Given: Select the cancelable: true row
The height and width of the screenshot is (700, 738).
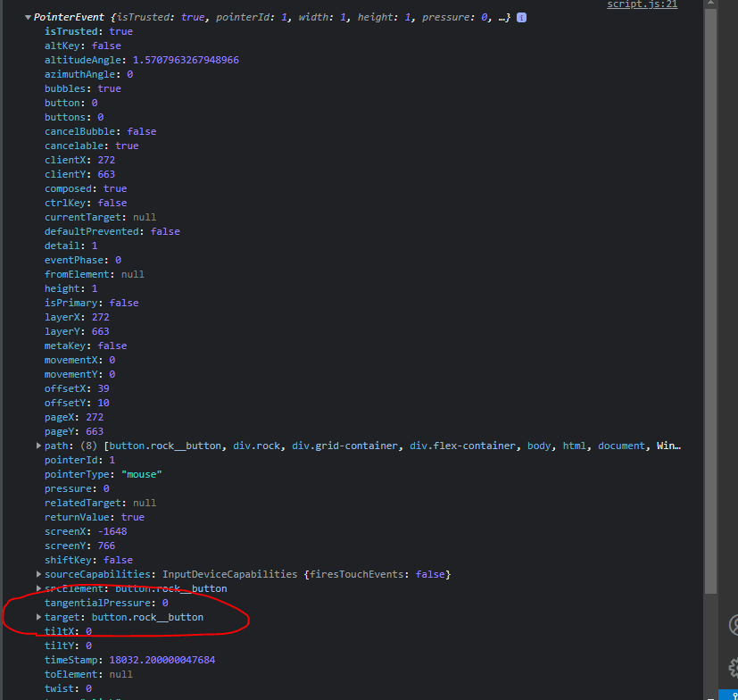Looking at the screenshot, I should (92, 146).
